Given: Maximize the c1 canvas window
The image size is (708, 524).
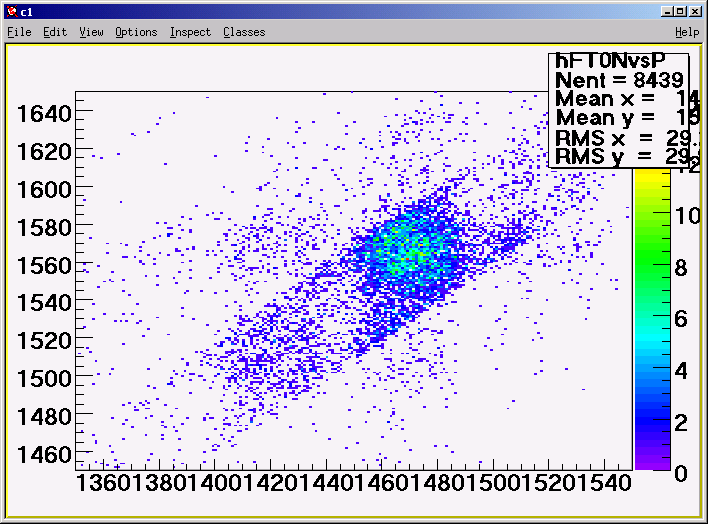Looking at the screenshot, I should (680, 11).
